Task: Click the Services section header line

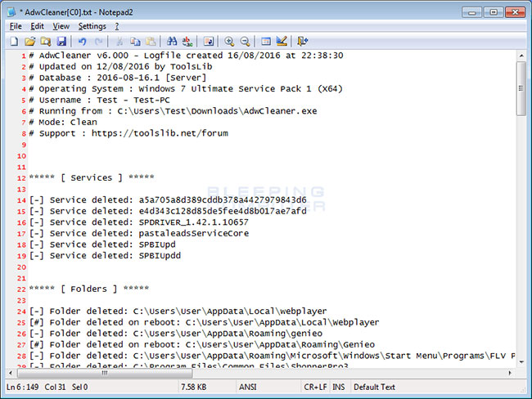Action: click(x=92, y=177)
